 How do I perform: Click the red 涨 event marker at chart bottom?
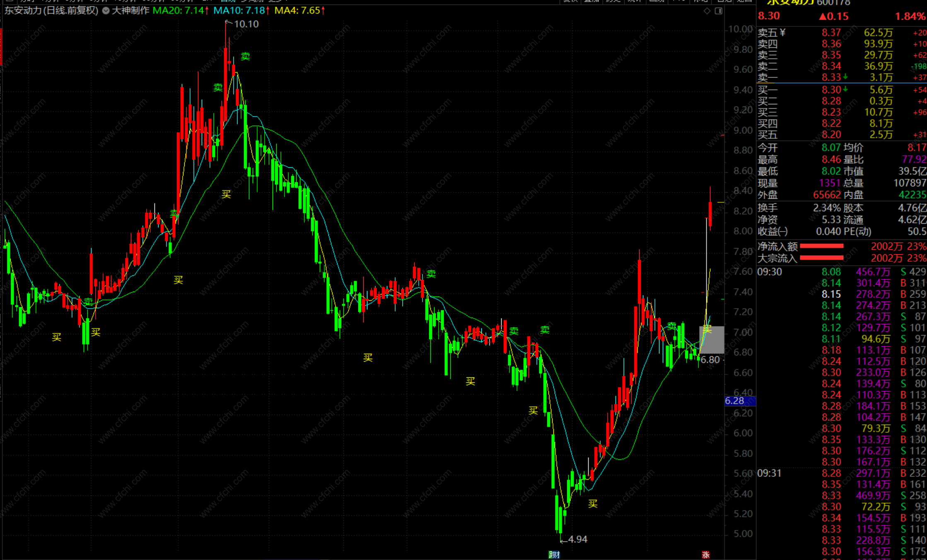(x=706, y=555)
